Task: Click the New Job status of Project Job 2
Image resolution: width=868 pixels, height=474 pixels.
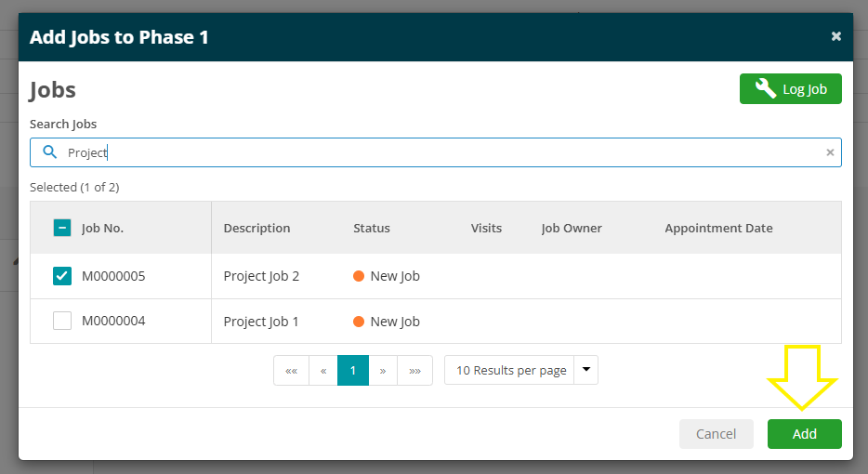Action: (387, 276)
